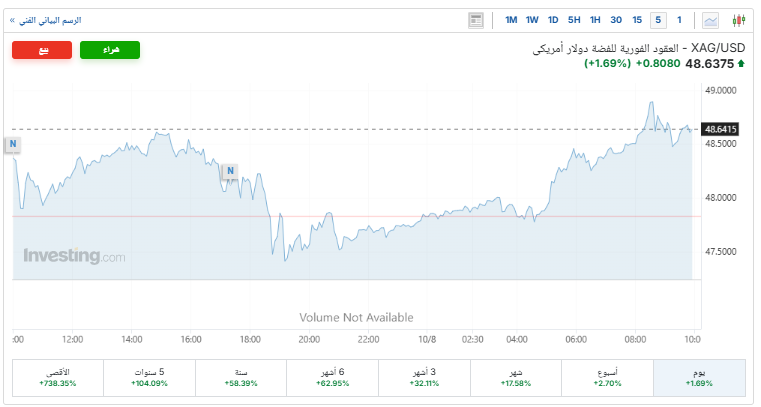
Task: Switch to area chart type
Action: 711,20
